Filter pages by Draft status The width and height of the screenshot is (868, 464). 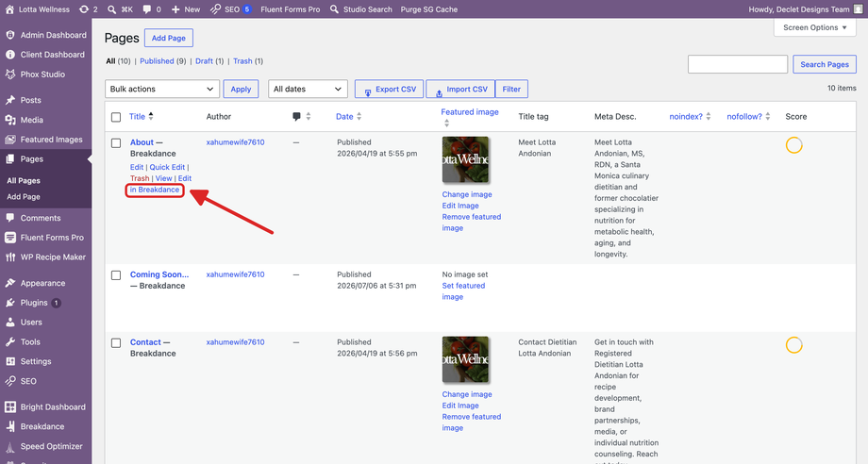click(205, 61)
